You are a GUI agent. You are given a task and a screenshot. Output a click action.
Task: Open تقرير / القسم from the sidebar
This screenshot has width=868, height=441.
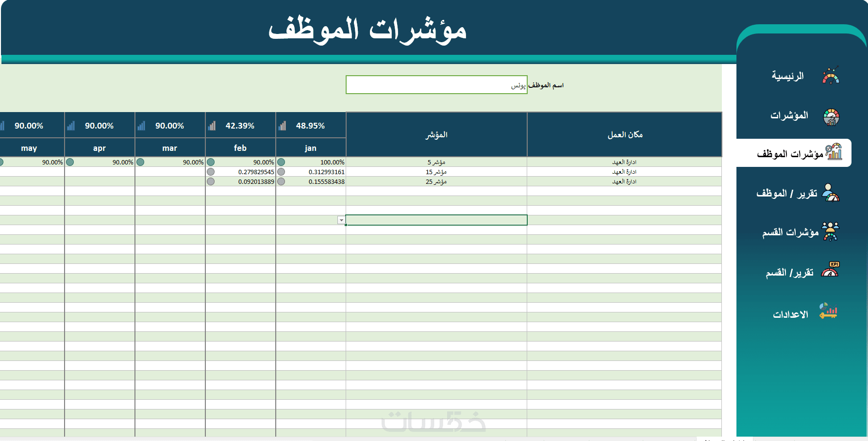790,273
